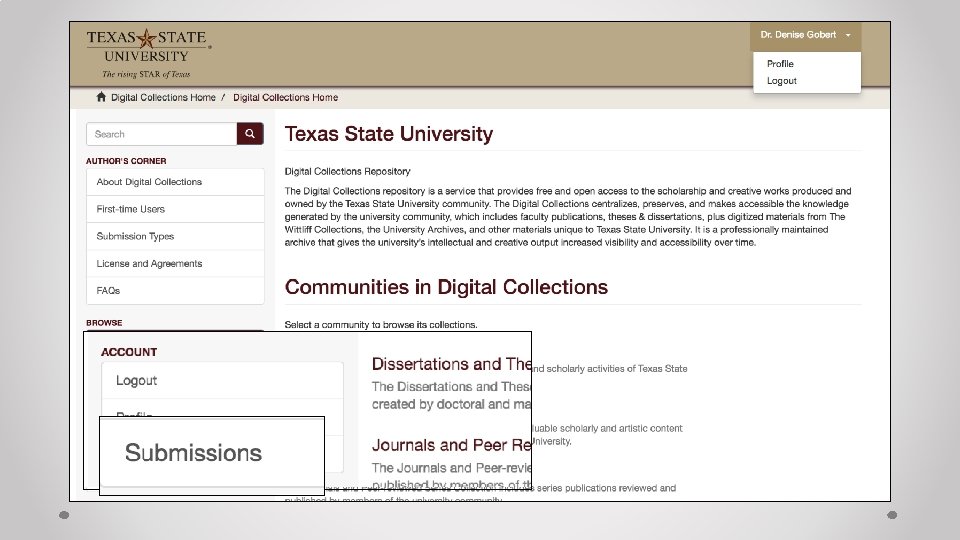Expand the Dr. Denise Gobert user dropdown
Image resolution: width=960 pixels, height=540 pixels.
pyautogui.click(x=805, y=35)
